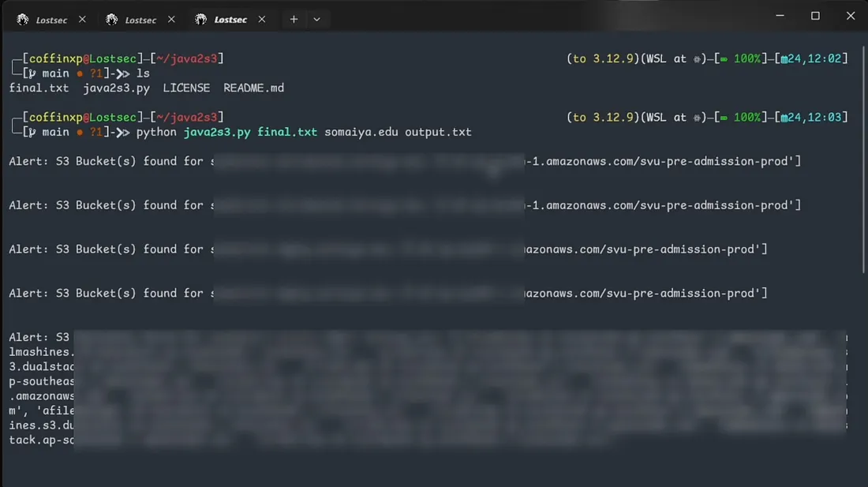Screen dimensions: 868x487
Task: Switch to the second Lostsec tab
Action: [140, 20]
